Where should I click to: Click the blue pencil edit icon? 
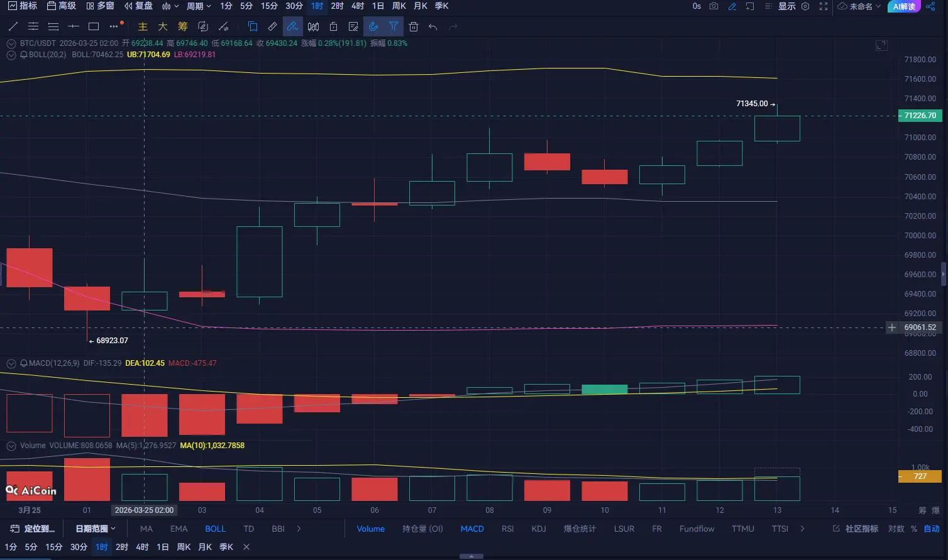(732, 6)
